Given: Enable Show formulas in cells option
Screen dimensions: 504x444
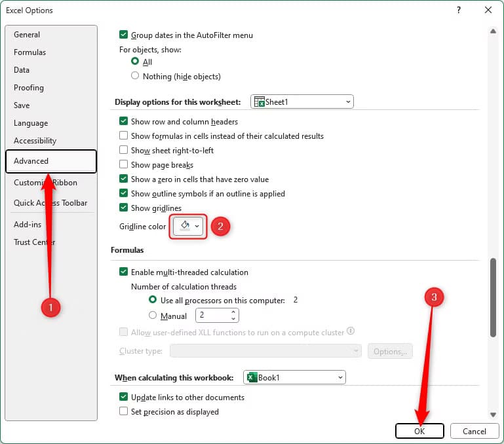Looking at the screenshot, I should coord(123,136).
